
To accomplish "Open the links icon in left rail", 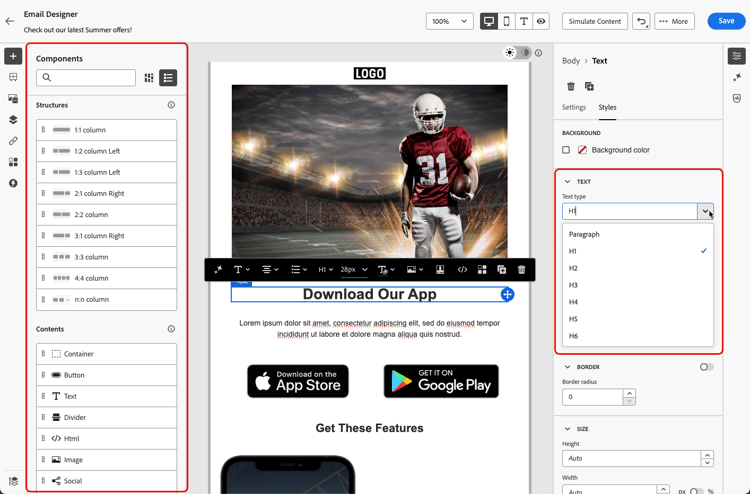I will pos(13,141).
